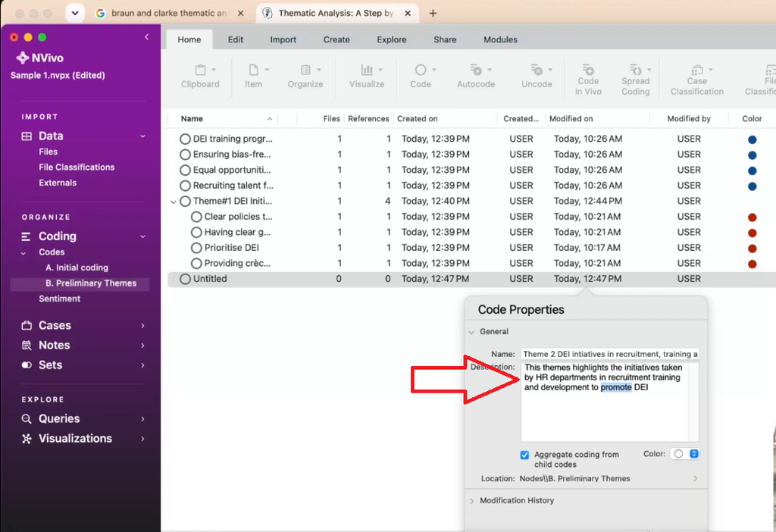Switch to the Explore ribbon tab
The height and width of the screenshot is (532, 776).
(x=392, y=39)
